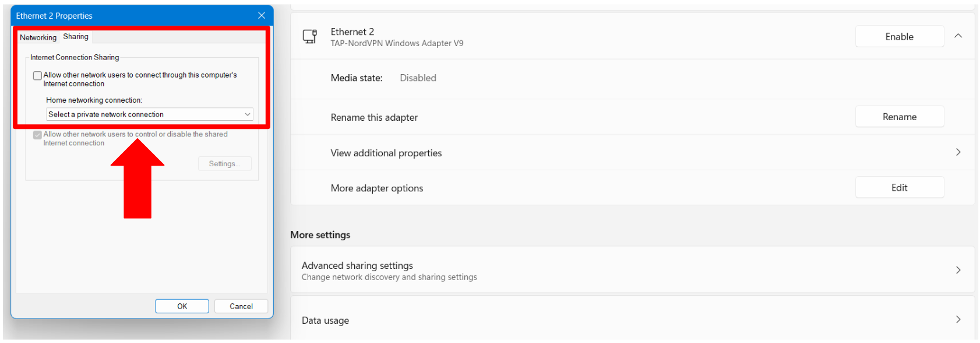Open the Data usage row
980x343 pixels.
632,318
